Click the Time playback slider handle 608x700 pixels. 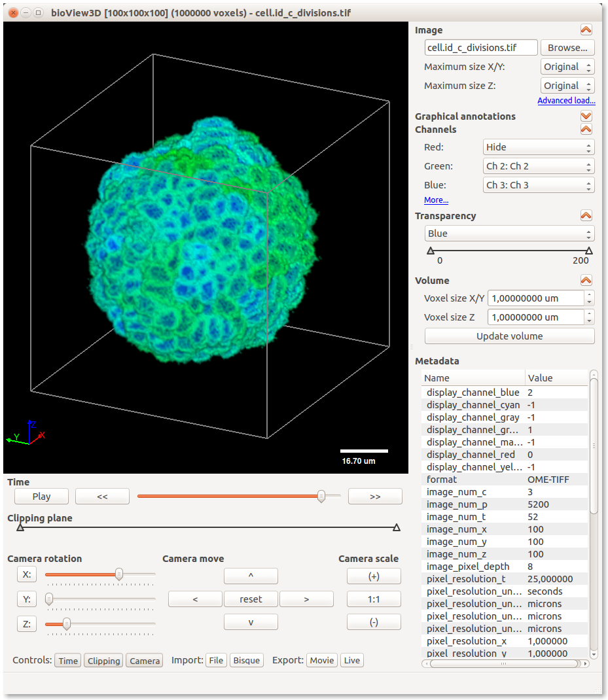tap(321, 497)
